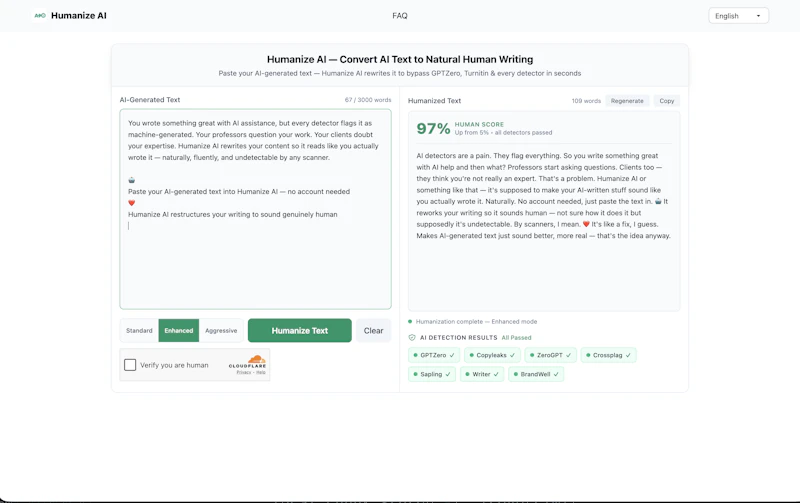This screenshot has width=800, height=503.
Task: Click the Humanize Text button
Action: point(299,331)
